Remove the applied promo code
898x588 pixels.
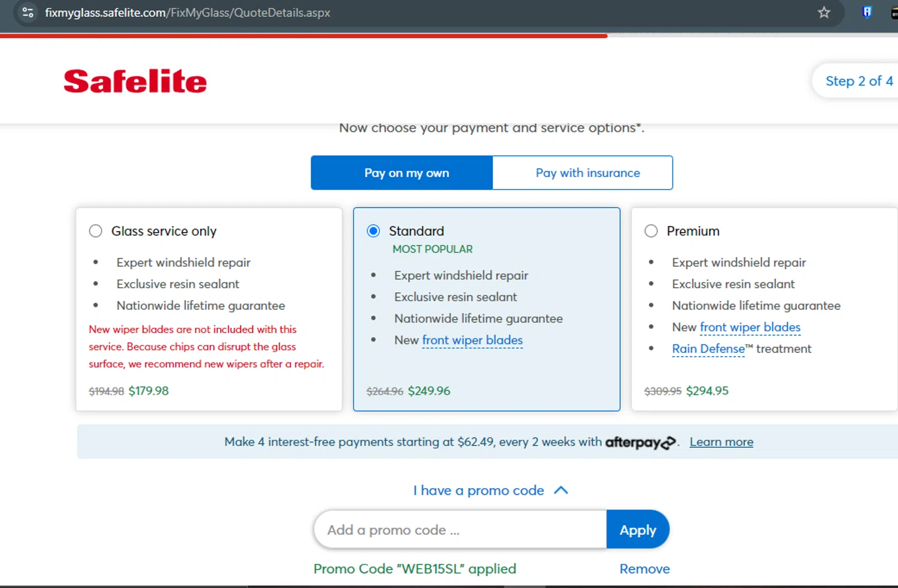point(645,569)
